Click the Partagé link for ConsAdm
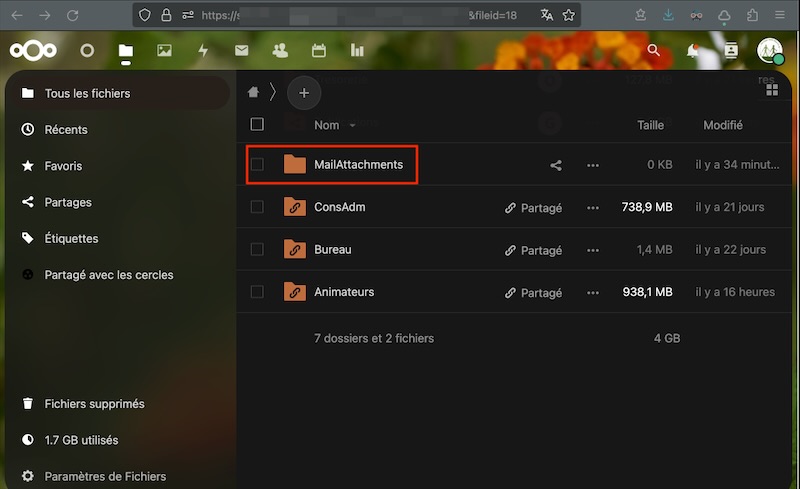The image size is (800, 489). tap(534, 208)
